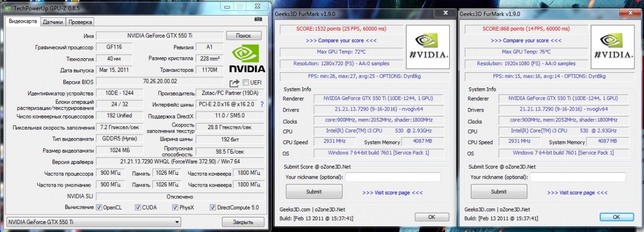Click Compare your score in 868-point window
Image resolution: width=644 pixels, height=232 pixels.
coord(526,40)
